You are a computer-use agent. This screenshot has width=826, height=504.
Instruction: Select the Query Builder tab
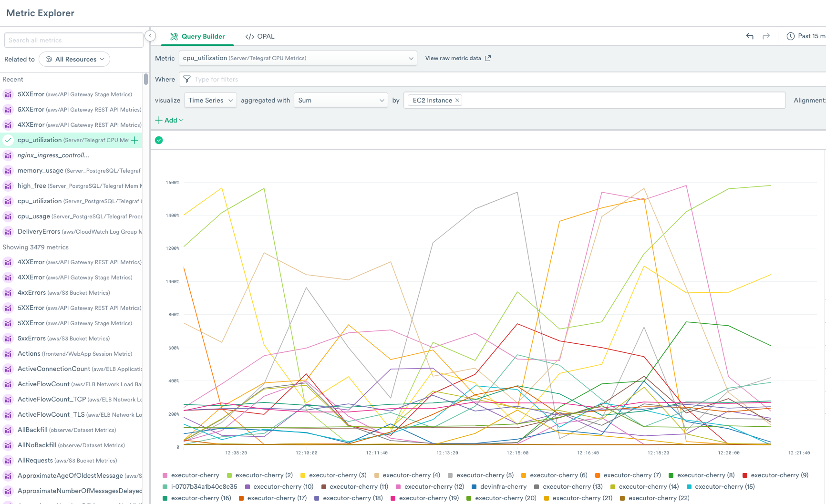point(197,36)
